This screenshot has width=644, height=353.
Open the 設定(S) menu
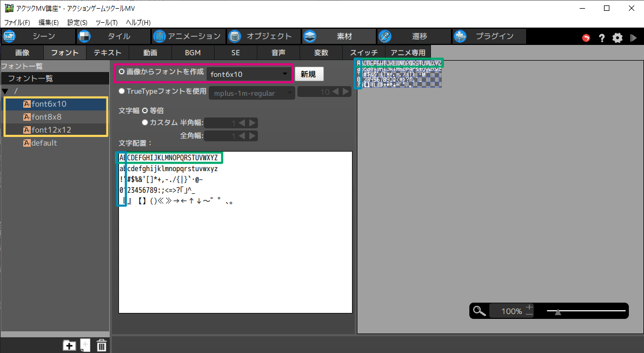point(77,22)
